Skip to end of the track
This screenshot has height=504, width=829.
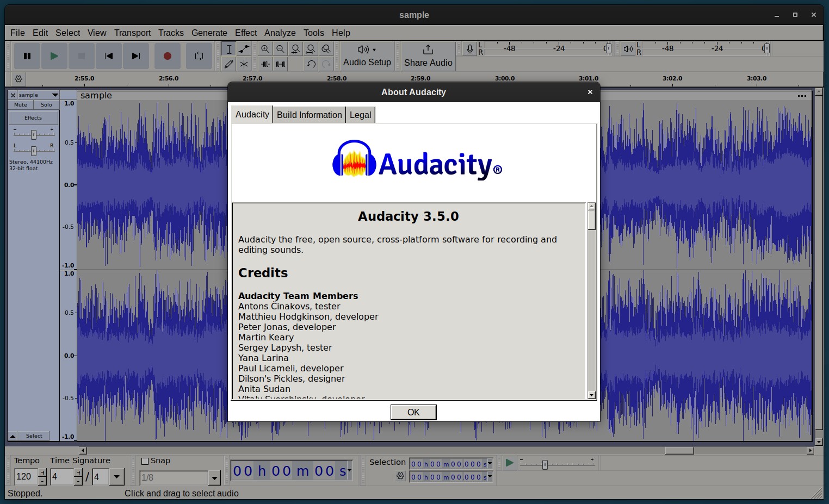click(136, 56)
